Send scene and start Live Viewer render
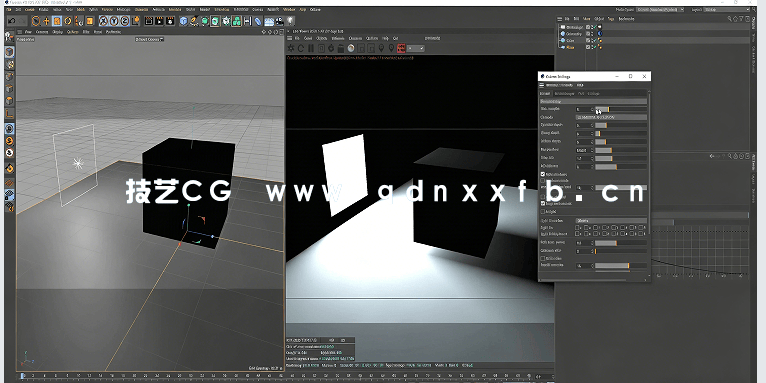Image resolution: width=766 pixels, height=383 pixels. pyautogui.click(x=290, y=48)
